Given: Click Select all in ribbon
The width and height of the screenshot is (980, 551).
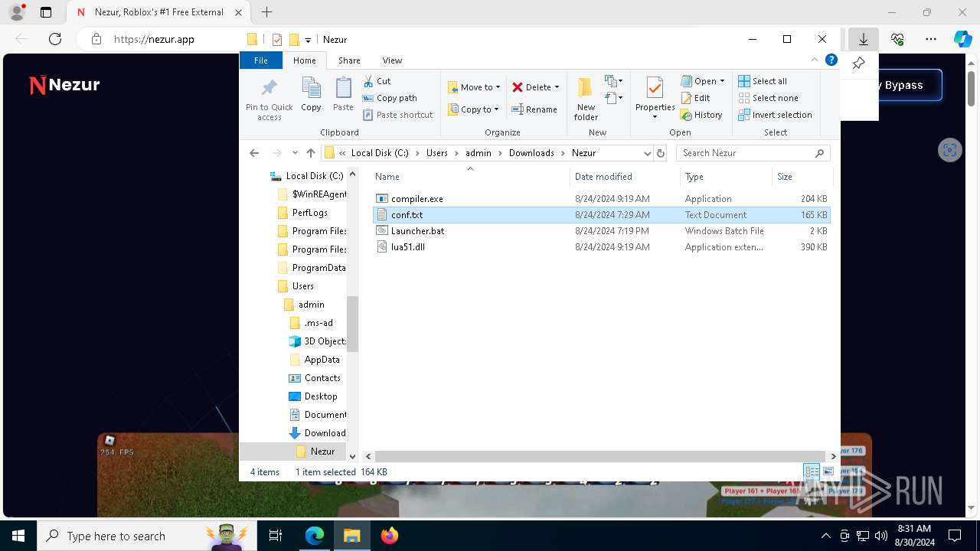Looking at the screenshot, I should pyautogui.click(x=762, y=81).
